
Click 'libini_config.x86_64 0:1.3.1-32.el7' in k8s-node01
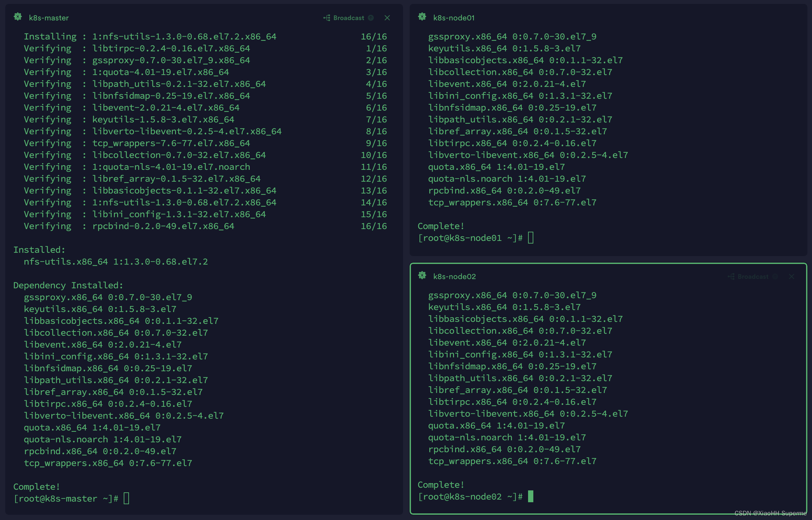(520, 95)
